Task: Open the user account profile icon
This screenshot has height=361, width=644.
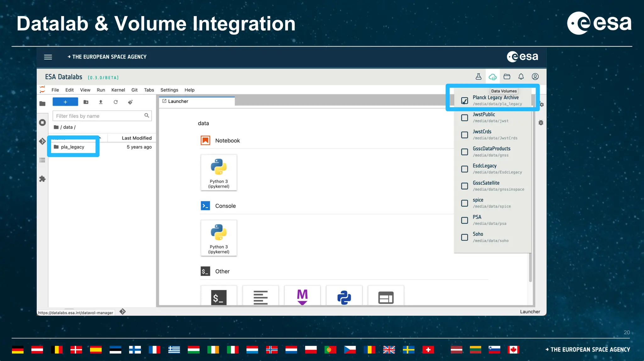Action: tap(535, 77)
